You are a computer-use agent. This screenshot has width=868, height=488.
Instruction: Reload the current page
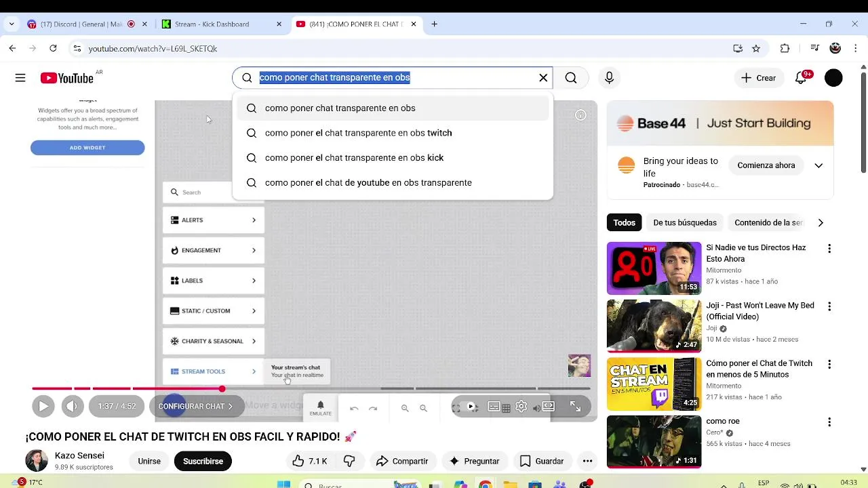[x=53, y=48]
